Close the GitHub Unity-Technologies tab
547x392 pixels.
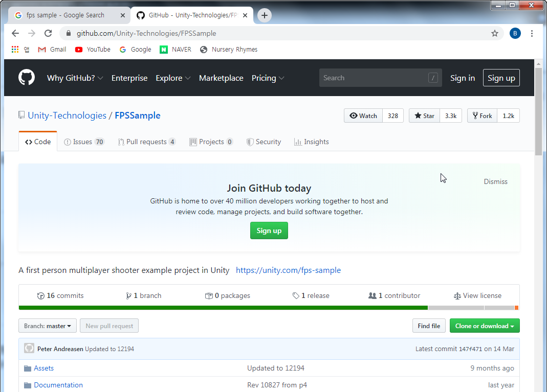(245, 15)
